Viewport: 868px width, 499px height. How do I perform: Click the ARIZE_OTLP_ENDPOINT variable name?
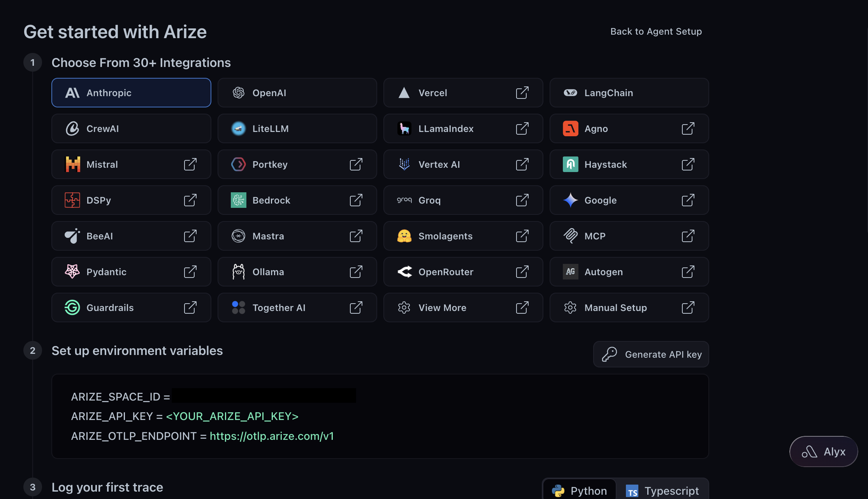point(134,436)
